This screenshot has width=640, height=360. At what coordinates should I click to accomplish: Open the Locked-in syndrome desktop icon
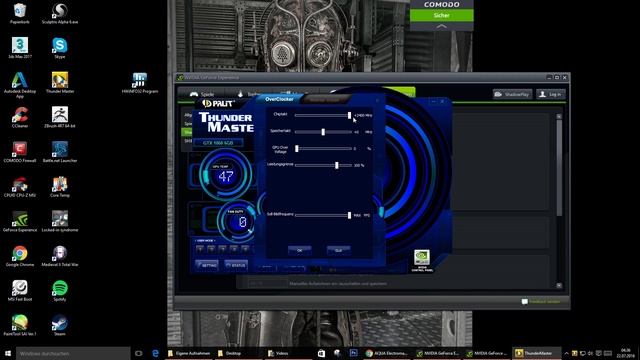[x=60, y=221]
